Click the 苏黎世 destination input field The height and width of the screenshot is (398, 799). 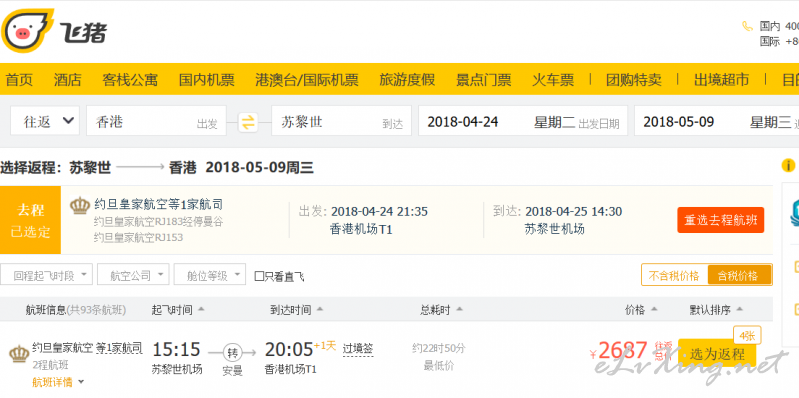(x=341, y=121)
